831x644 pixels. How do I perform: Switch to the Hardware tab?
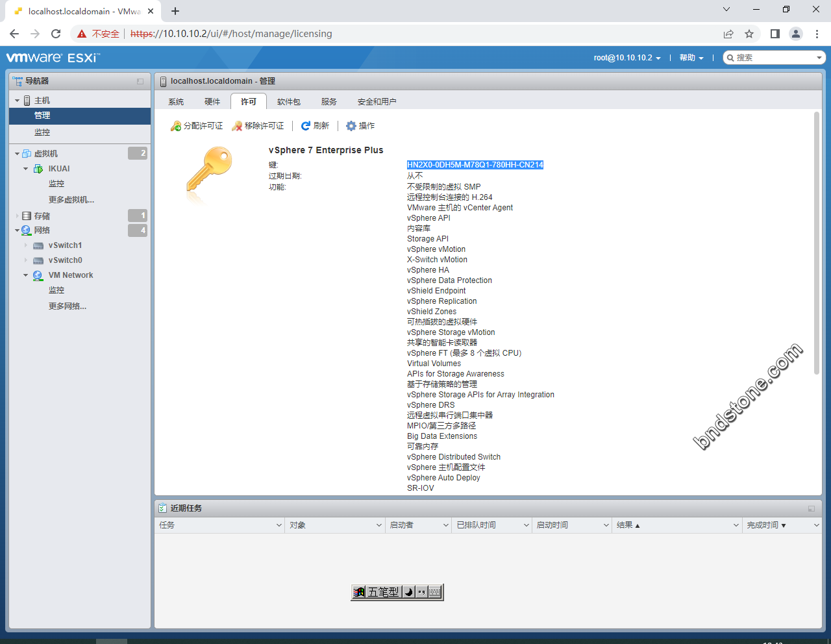tap(212, 102)
